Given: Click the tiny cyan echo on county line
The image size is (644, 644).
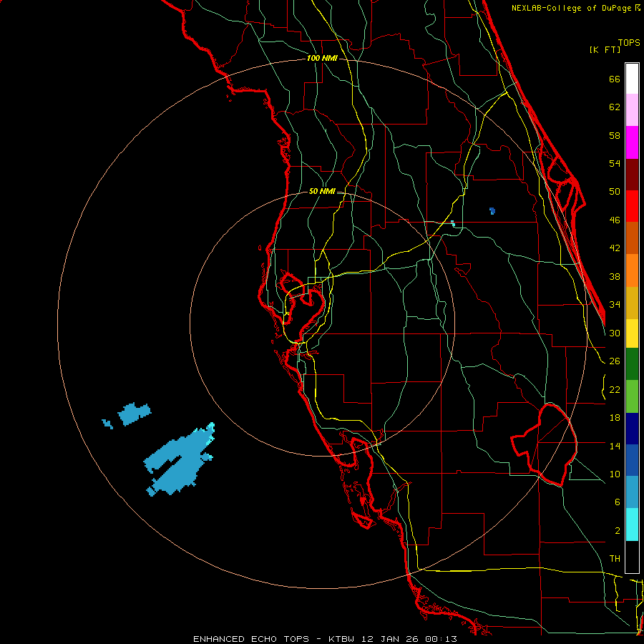Looking at the screenshot, I should click(453, 223).
